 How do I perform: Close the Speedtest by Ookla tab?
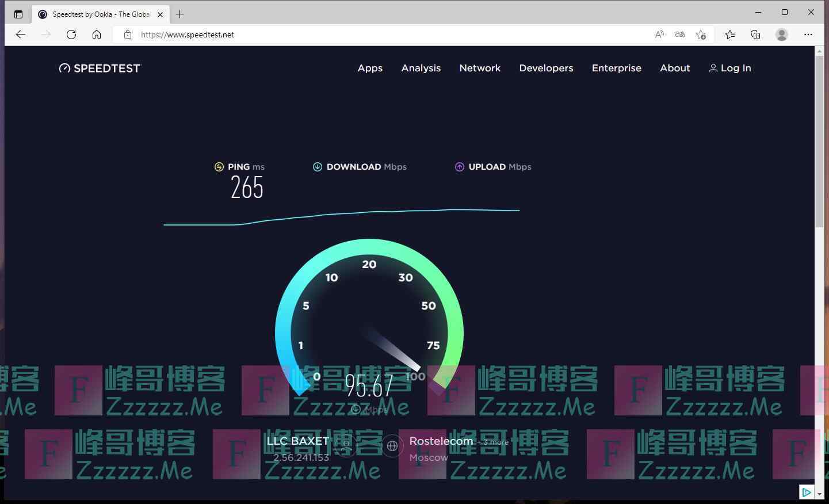coord(161,14)
